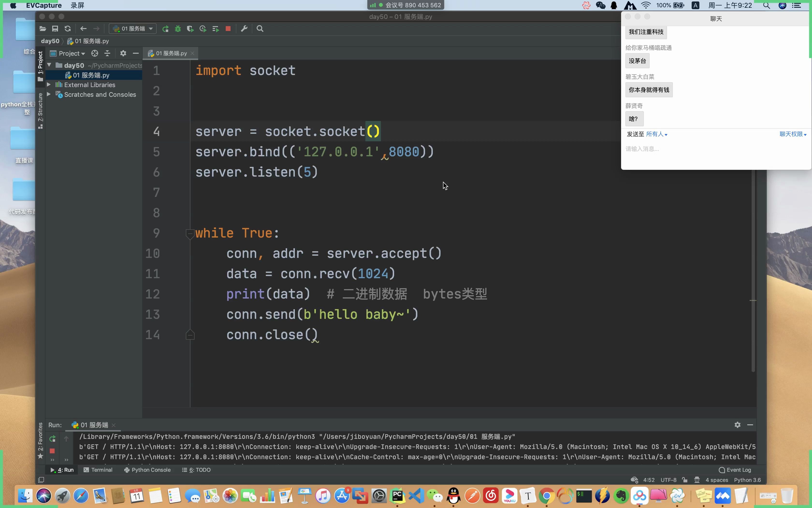Navigate back with the left arrow icon
This screenshot has height=508, width=812.
click(84, 29)
